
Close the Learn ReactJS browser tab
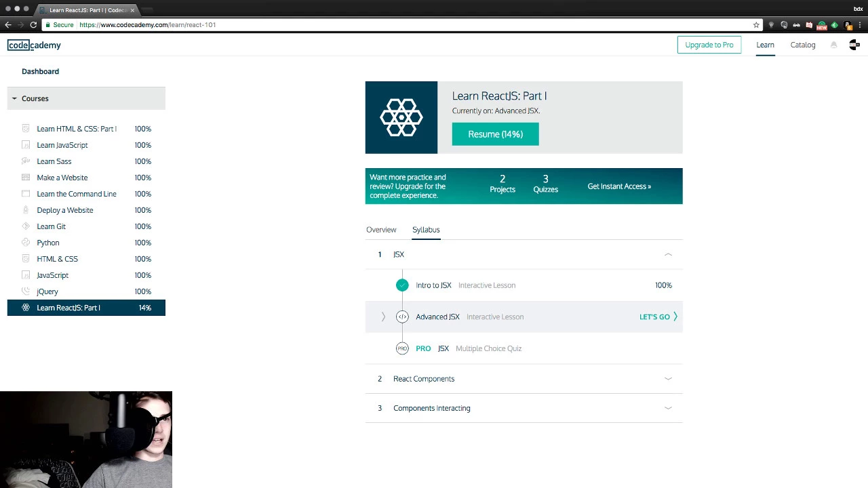tap(132, 10)
